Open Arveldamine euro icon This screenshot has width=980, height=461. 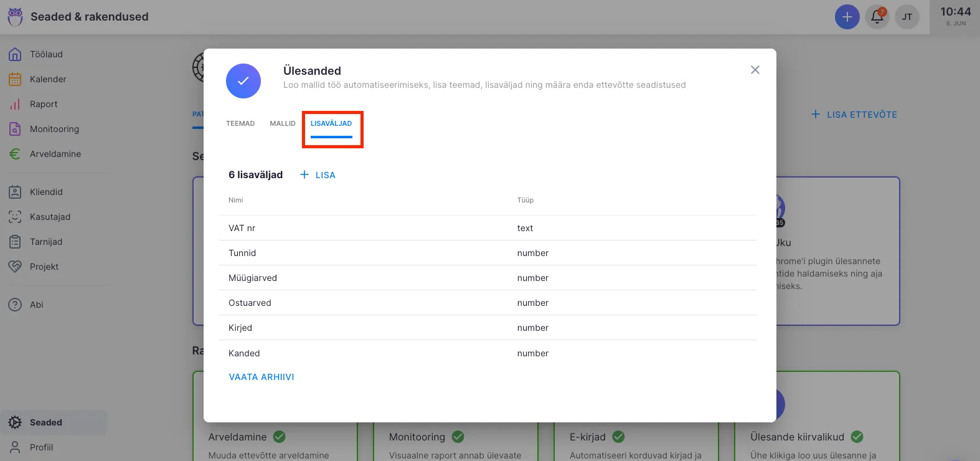pyautogui.click(x=15, y=154)
